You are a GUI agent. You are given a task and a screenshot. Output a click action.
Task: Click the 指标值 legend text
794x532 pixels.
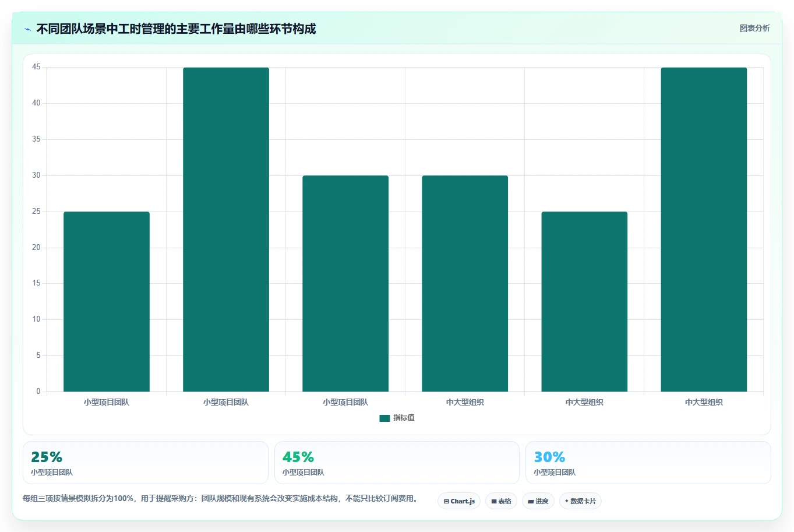point(404,418)
